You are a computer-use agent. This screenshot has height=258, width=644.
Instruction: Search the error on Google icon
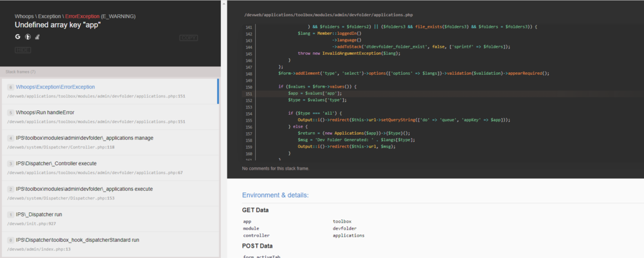click(18, 37)
